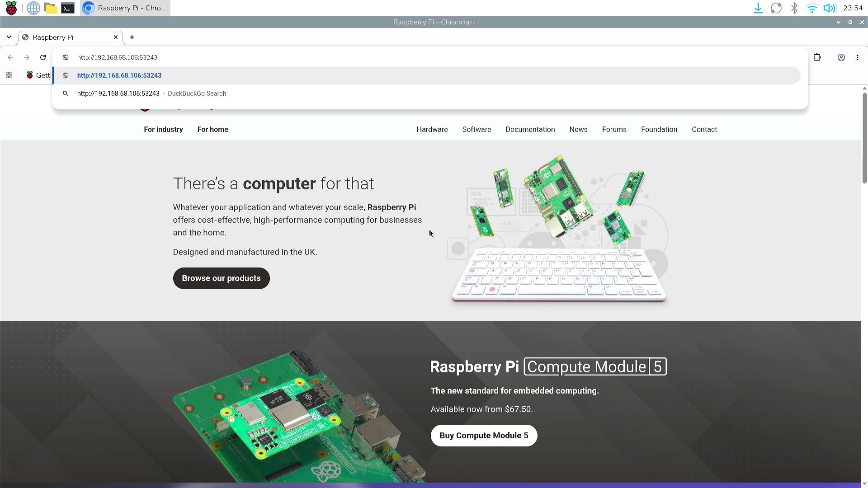Click the scrollbar down arrow
The width and height of the screenshot is (868, 488).
click(864, 484)
